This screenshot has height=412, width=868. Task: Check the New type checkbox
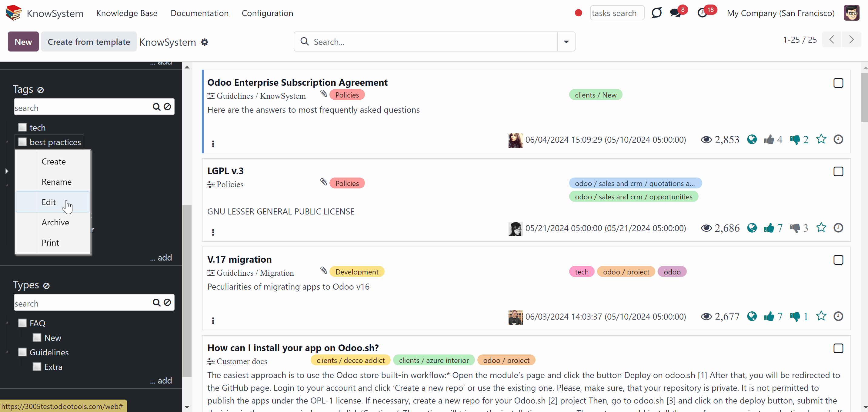coord(37,337)
